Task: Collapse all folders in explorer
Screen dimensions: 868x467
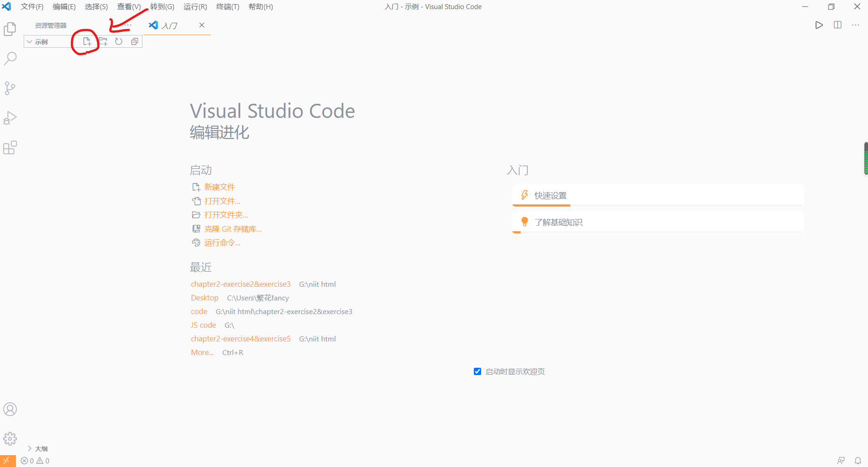Action: pyautogui.click(x=135, y=41)
